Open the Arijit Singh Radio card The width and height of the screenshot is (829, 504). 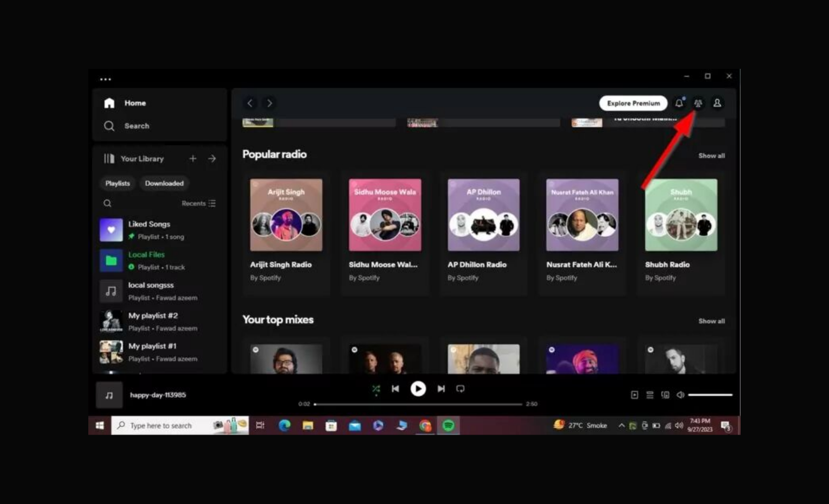point(286,233)
